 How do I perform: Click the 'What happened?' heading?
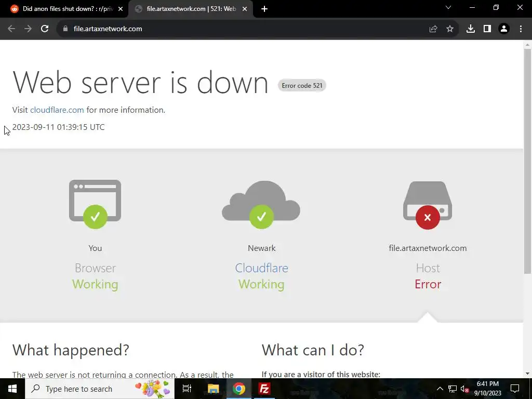71,350
